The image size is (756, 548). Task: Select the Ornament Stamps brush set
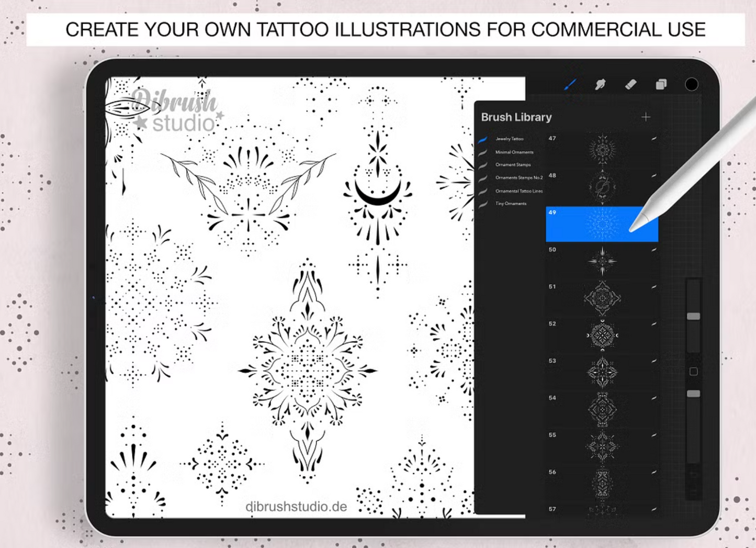click(x=513, y=164)
